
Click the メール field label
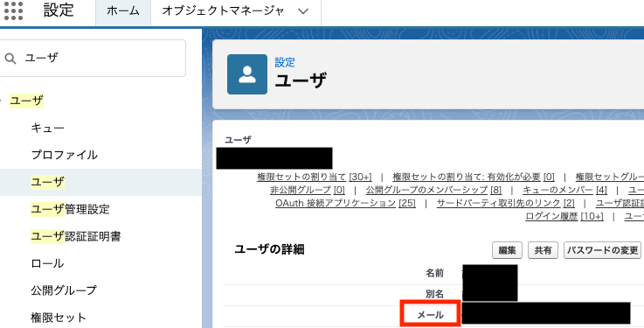pyautogui.click(x=431, y=315)
